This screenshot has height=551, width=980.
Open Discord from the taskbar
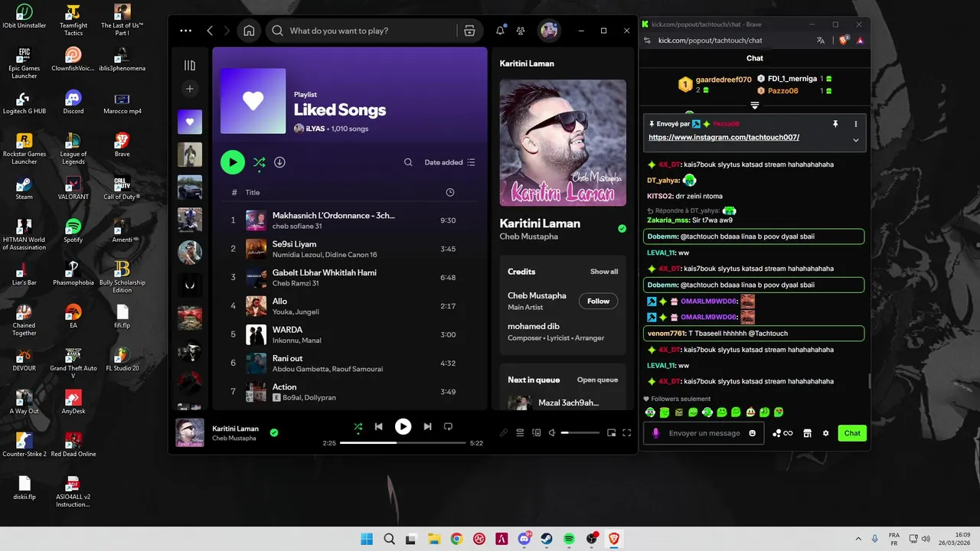[x=524, y=539]
